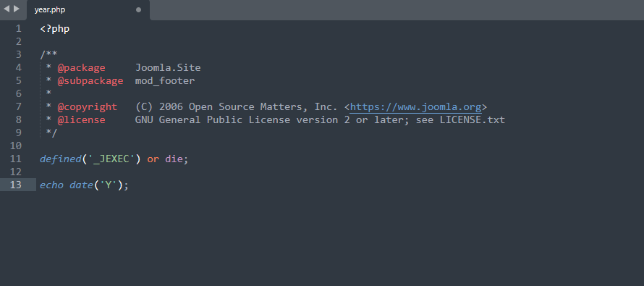
Task: Click the date function call
Action: coord(81,185)
